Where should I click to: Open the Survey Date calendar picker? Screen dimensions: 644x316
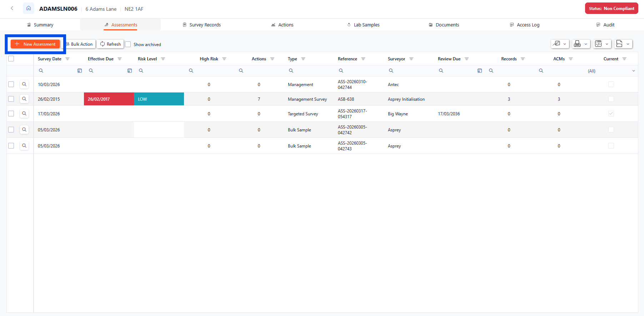(80, 71)
